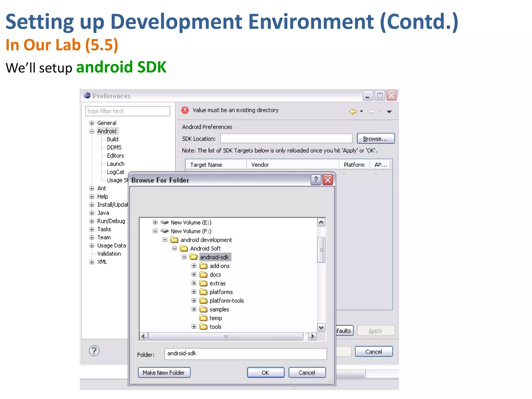Click Make New Folder button
The width and height of the screenshot is (532, 399).
(x=164, y=373)
